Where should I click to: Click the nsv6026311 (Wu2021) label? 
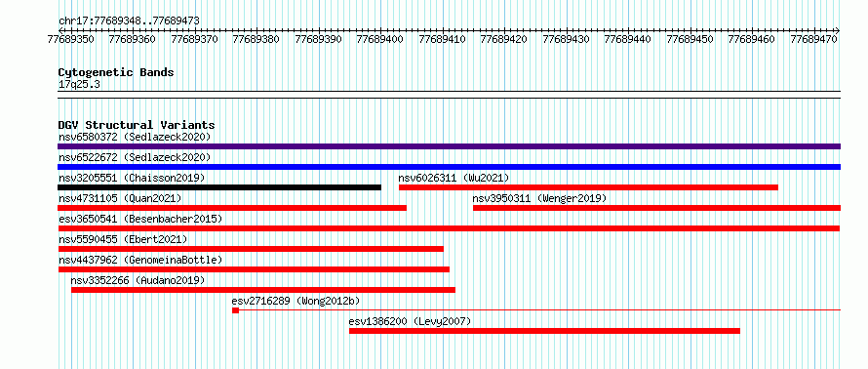pyautogui.click(x=454, y=178)
